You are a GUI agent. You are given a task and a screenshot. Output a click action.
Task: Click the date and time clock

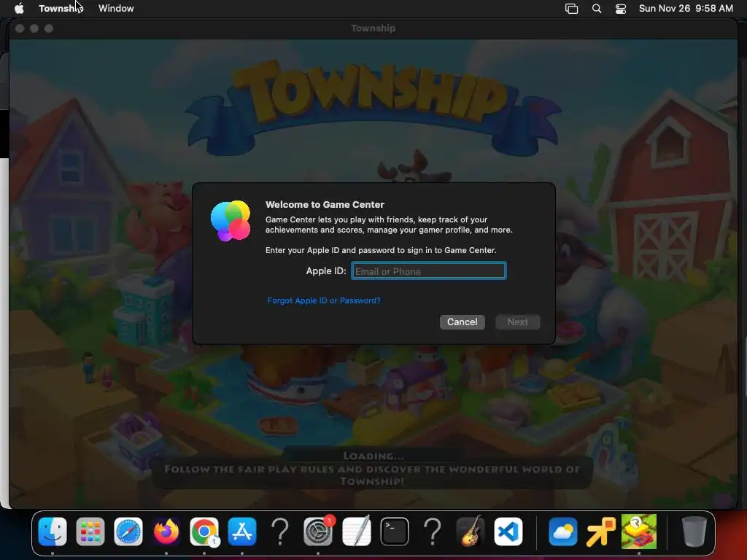[x=686, y=8]
